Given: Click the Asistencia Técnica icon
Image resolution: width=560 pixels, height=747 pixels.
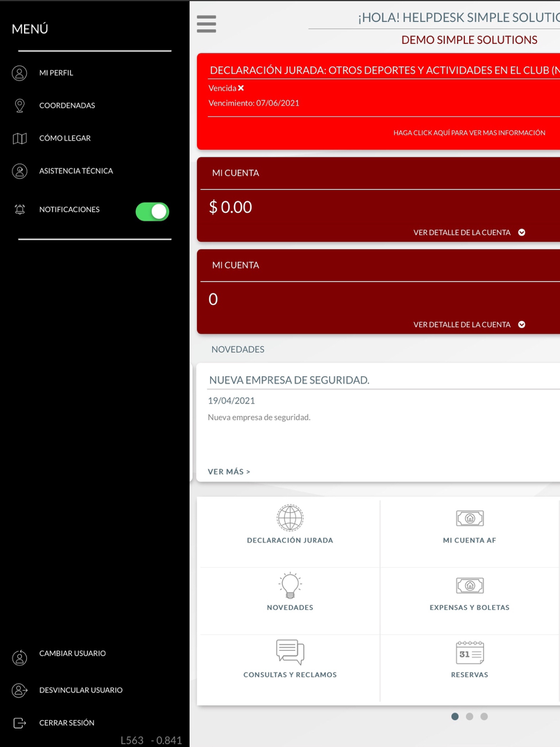Looking at the screenshot, I should coord(20,171).
